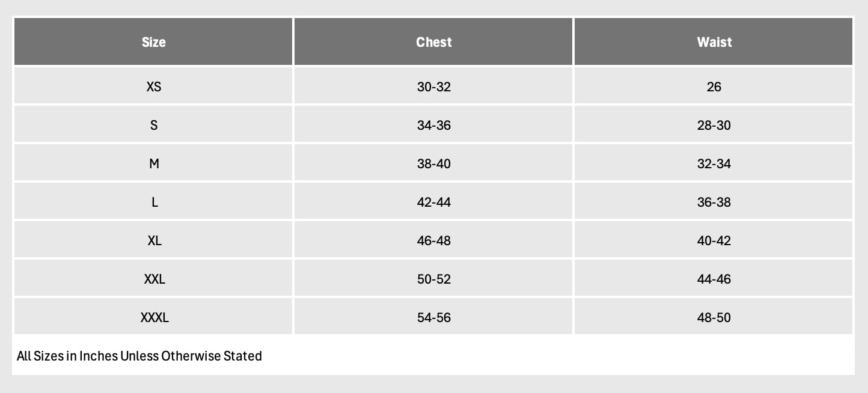Viewport: 868px width, 393px height.
Task: Select the L size cell
Action: point(154,202)
